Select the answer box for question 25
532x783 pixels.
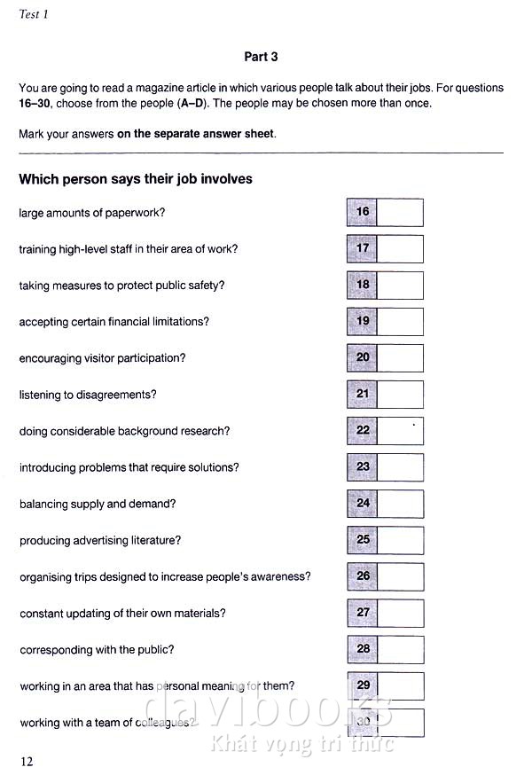point(400,540)
